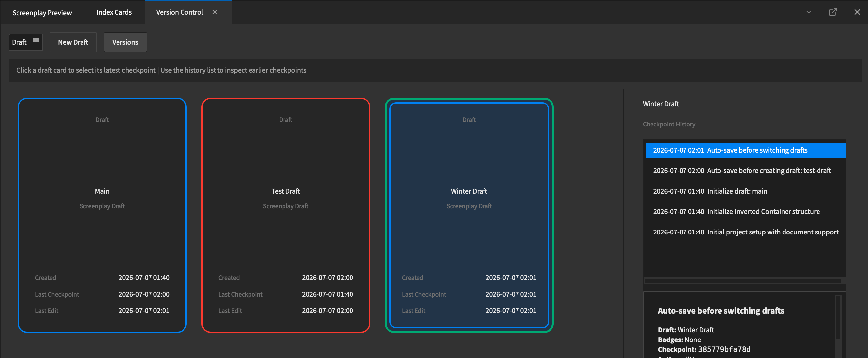
Task: Close the panel with the X icon
Action: [857, 12]
